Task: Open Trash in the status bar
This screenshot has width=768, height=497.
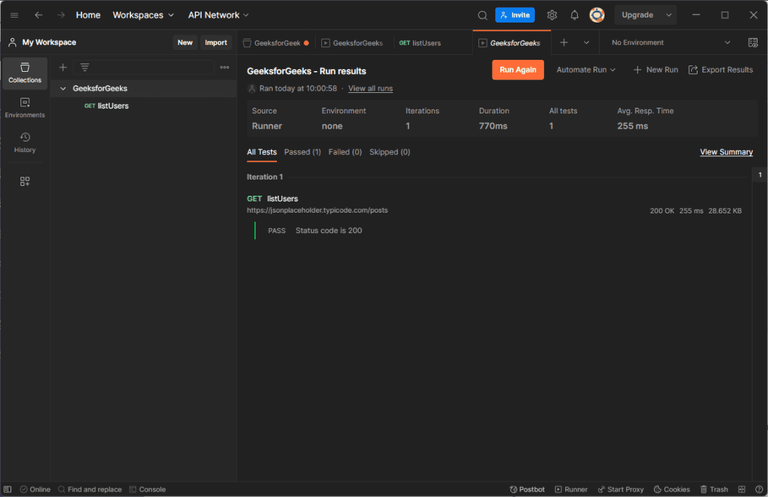Action: pyautogui.click(x=714, y=489)
